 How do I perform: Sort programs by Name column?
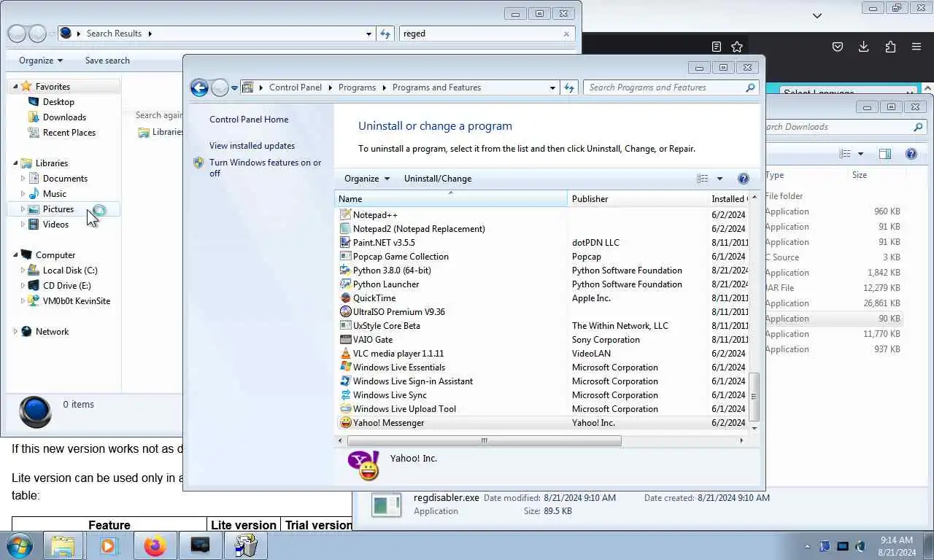coord(451,199)
